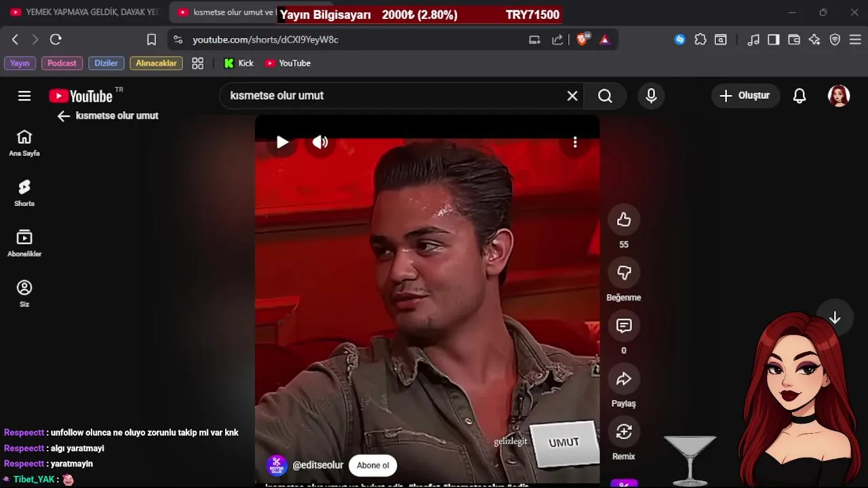Go forward with the browser forward arrow

coord(35,40)
